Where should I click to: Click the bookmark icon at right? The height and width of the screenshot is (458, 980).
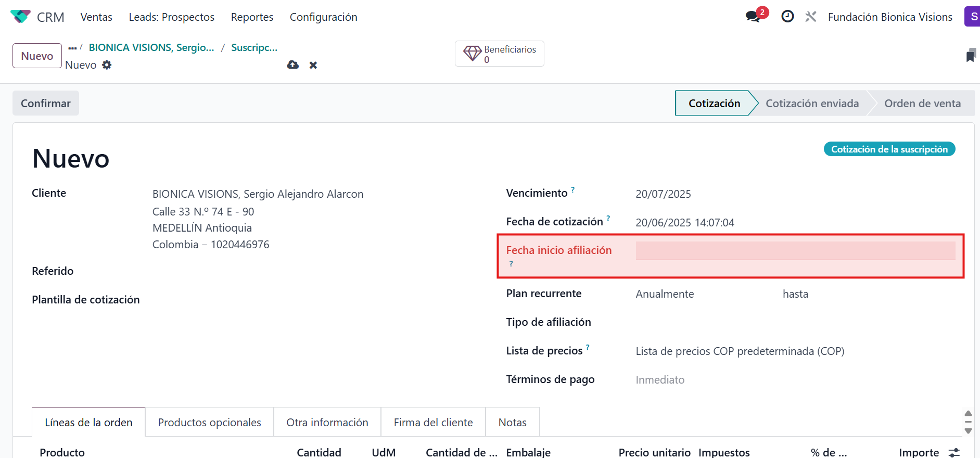[x=970, y=56]
